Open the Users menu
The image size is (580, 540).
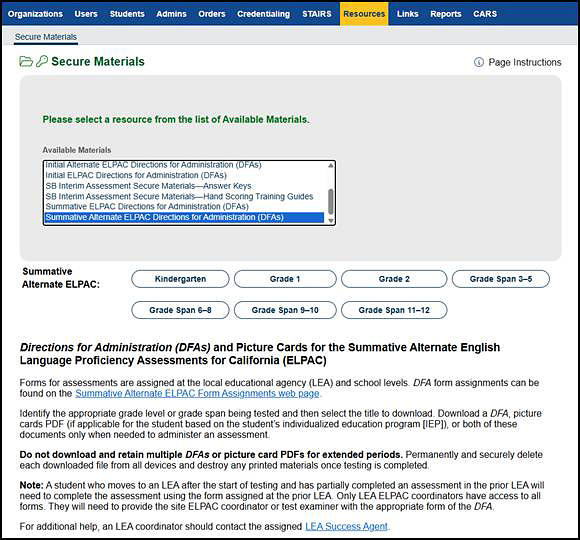(x=86, y=14)
